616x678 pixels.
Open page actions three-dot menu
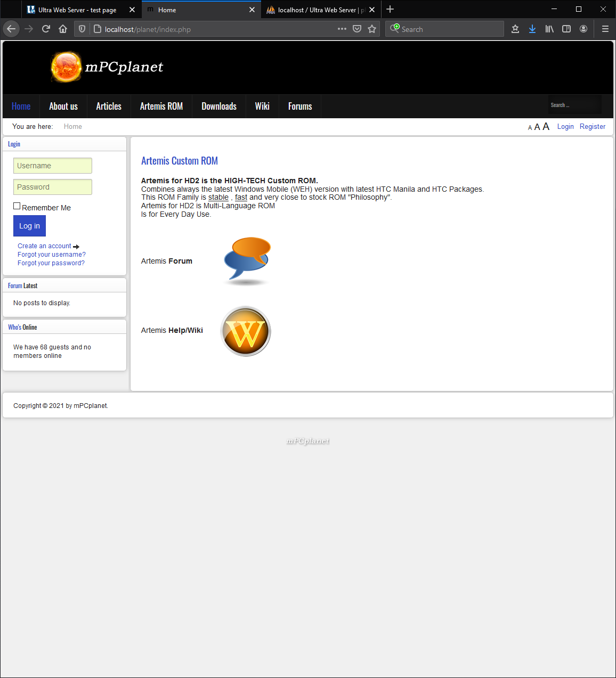(342, 29)
